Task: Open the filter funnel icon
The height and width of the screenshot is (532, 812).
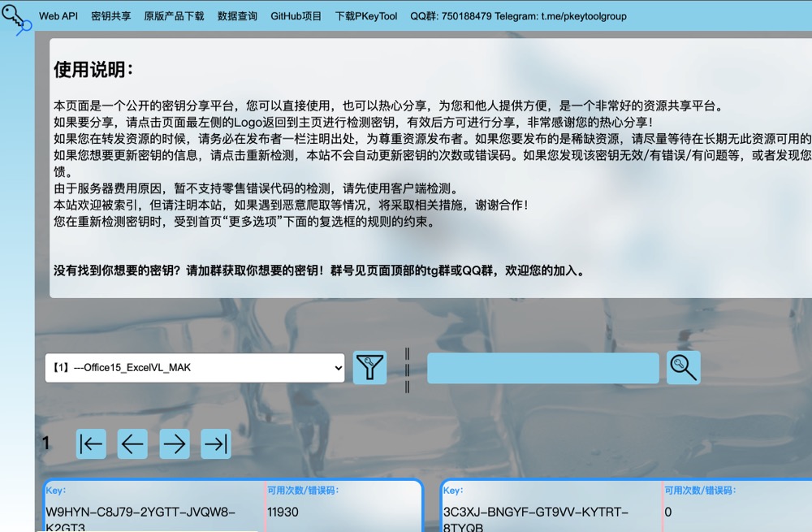Action: click(369, 367)
